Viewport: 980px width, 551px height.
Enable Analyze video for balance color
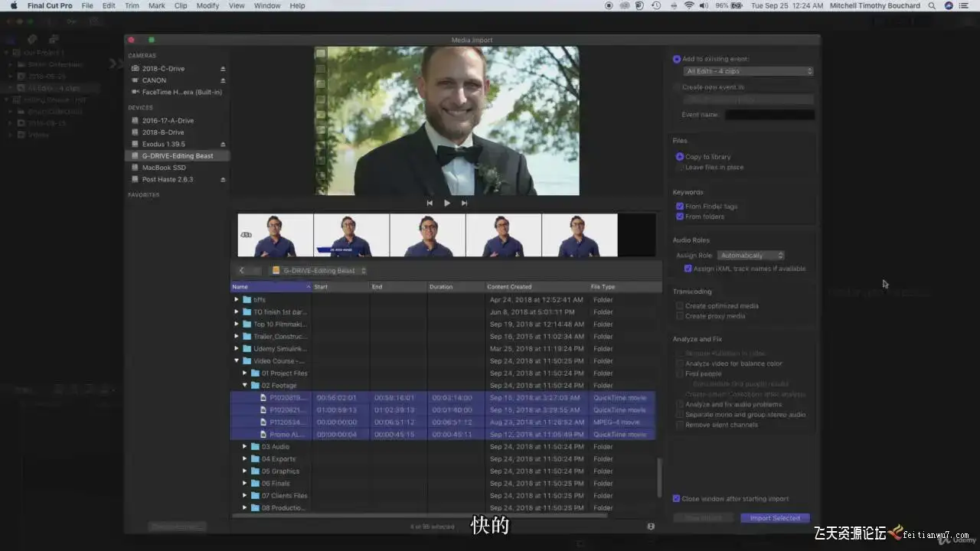click(679, 364)
